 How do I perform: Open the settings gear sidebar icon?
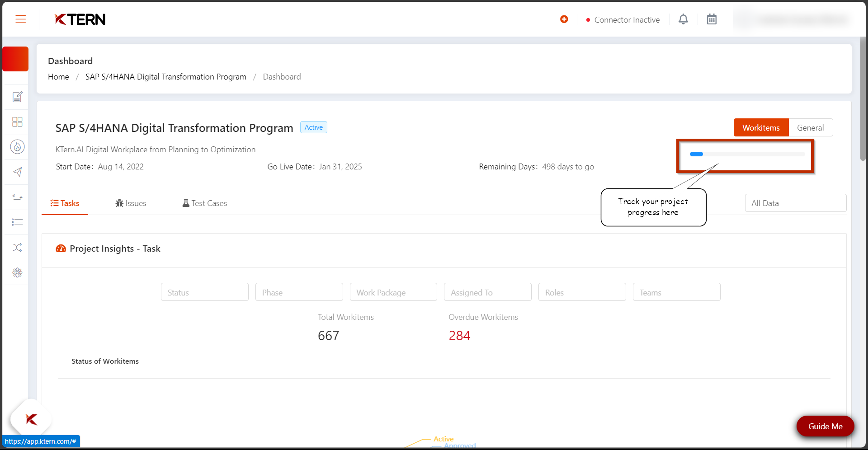point(17,272)
